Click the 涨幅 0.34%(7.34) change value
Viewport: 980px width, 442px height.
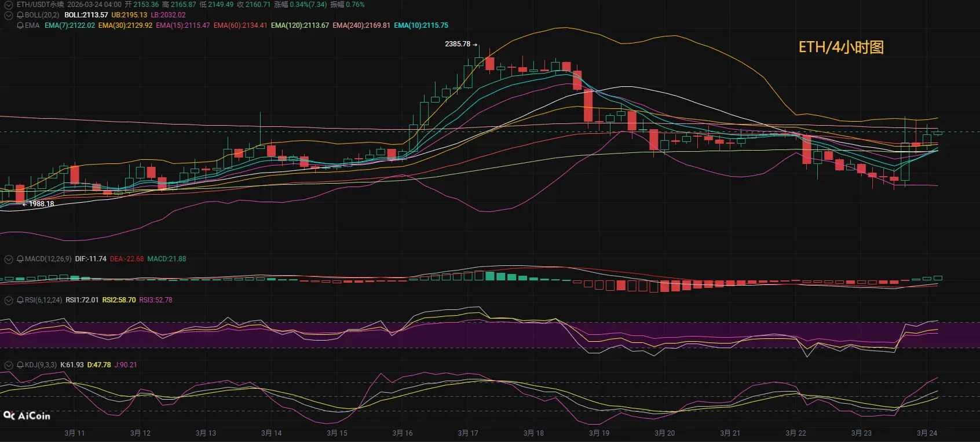[x=301, y=5]
